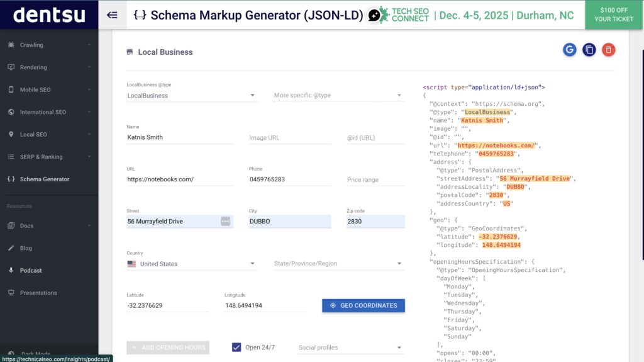Image resolution: width=644 pixels, height=362 pixels.
Task: Open the More specific @type dropdown
Action: [x=339, y=96]
